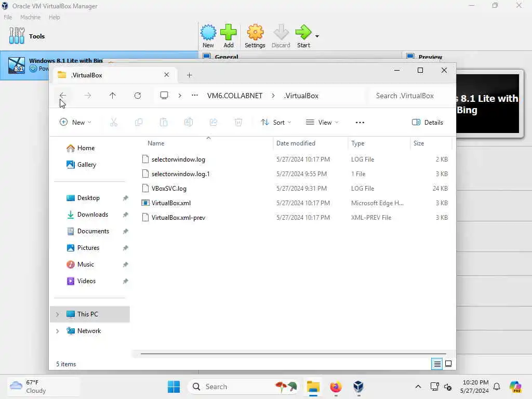532x399 pixels.
Task: Click the PC icon in address bar
Action: coord(164,96)
